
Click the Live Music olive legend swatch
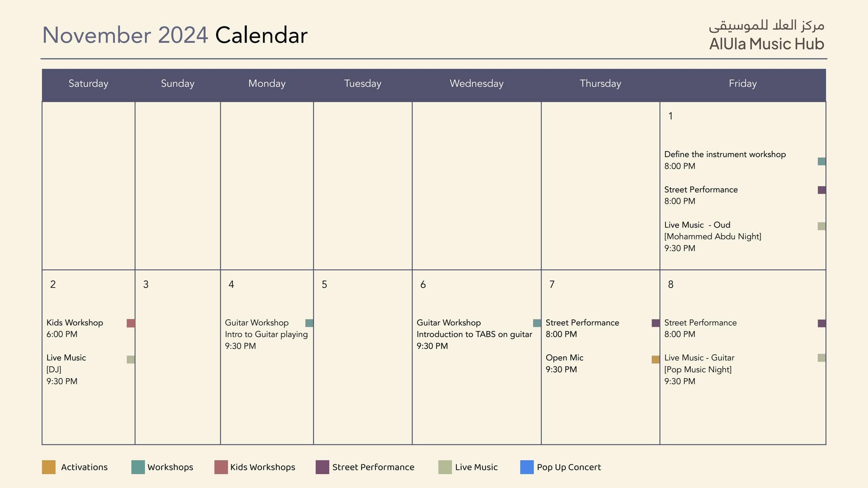click(445, 467)
